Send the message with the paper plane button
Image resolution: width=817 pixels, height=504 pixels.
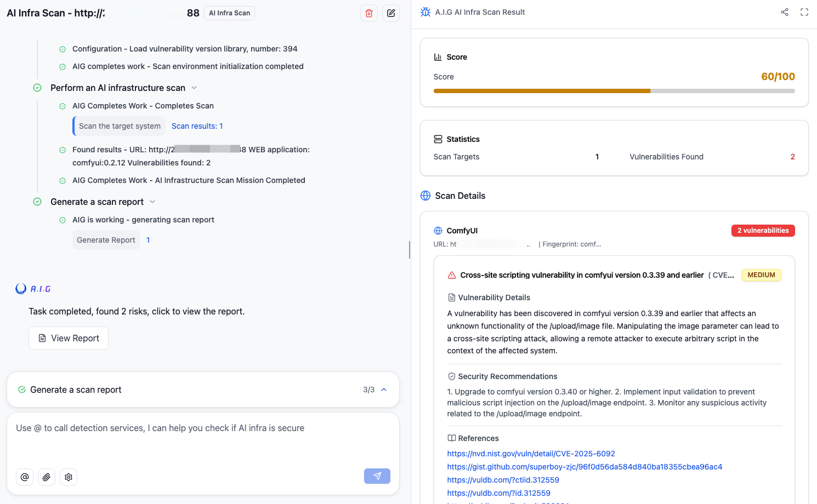[x=377, y=476]
